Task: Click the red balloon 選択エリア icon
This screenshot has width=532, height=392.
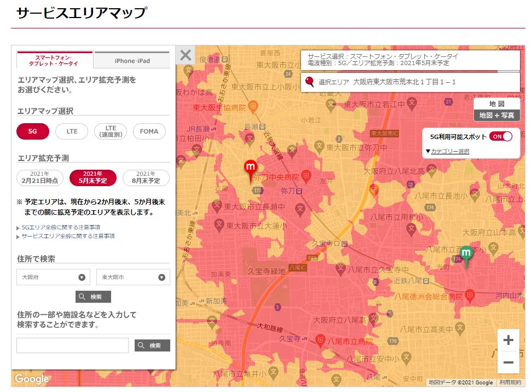Action: (309, 82)
